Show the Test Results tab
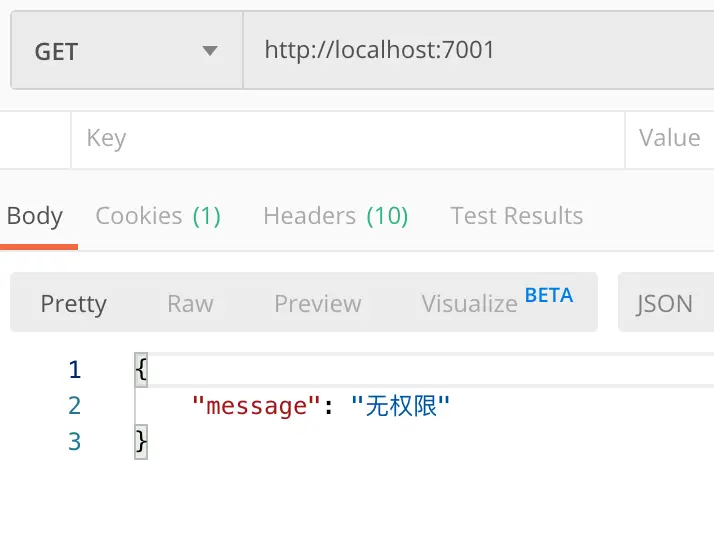The height and width of the screenshot is (536, 714). [516, 216]
